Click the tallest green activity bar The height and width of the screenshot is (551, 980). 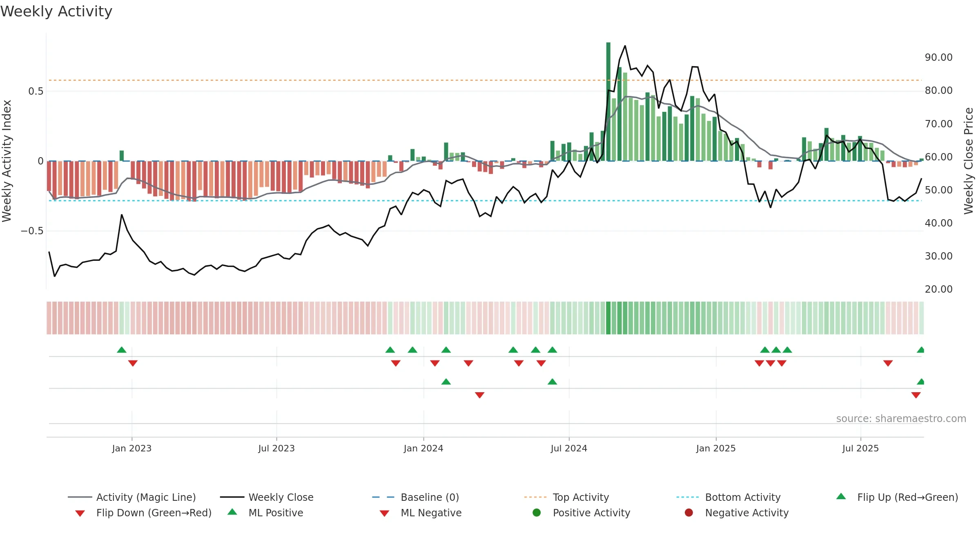[608, 102]
